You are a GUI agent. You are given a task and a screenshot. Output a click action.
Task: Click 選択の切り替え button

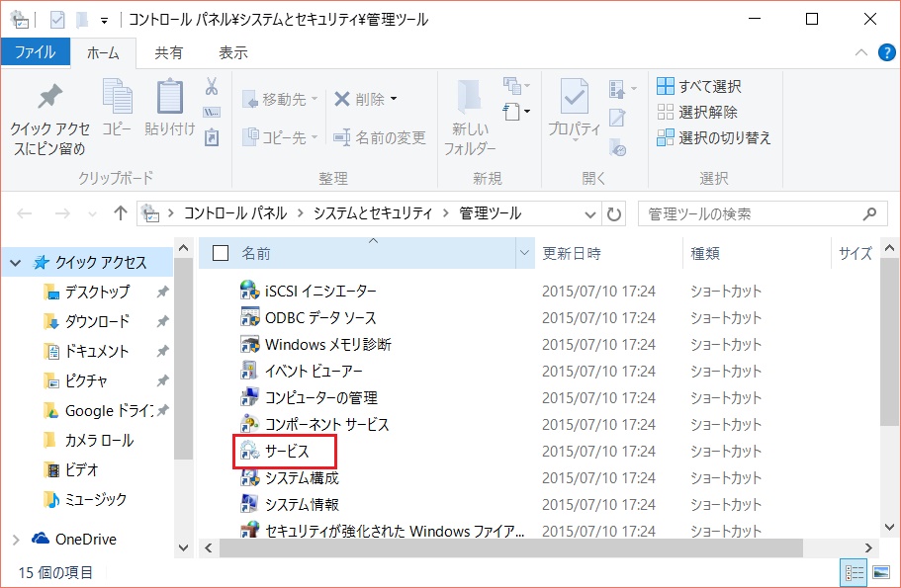[714, 137]
